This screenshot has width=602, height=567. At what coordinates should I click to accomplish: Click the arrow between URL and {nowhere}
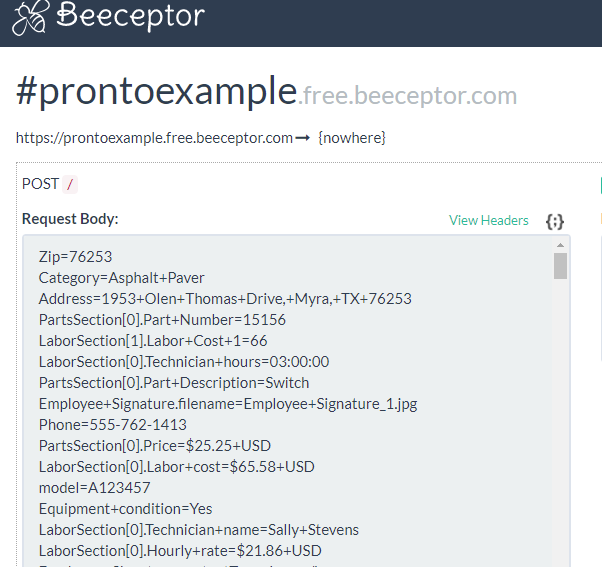(x=303, y=138)
